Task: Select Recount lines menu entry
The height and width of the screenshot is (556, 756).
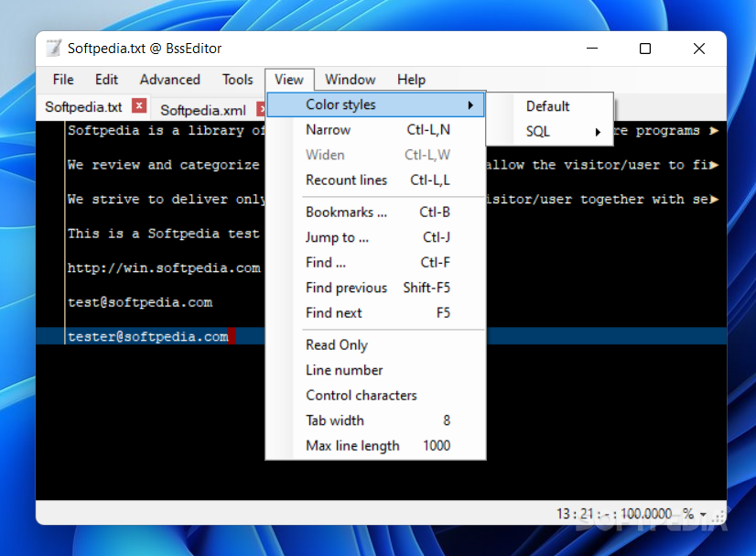Action: click(x=375, y=180)
